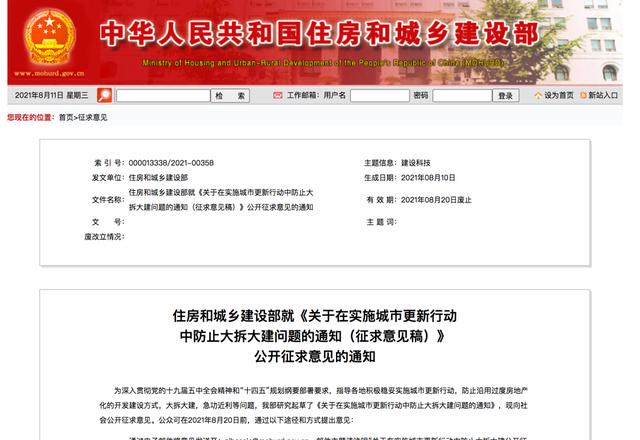Viewport: 640px width, 440px height.
Task: Open 征求意见 in the breadcrumb
Action: coord(93,118)
